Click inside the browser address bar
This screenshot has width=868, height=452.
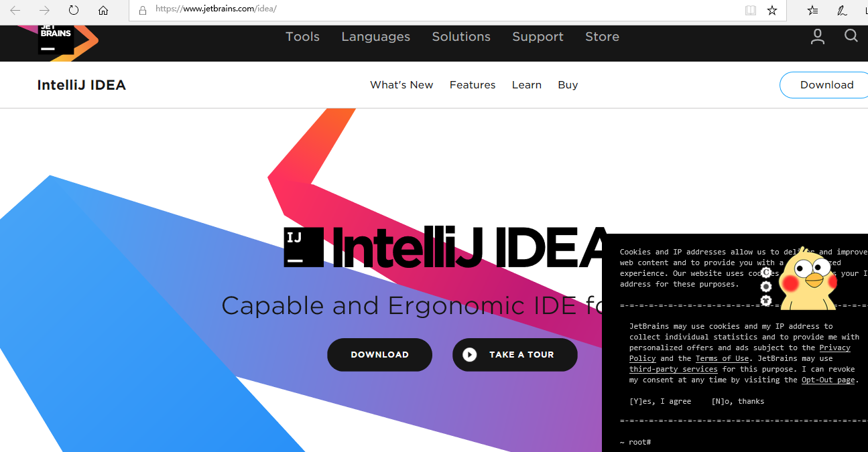click(402, 11)
